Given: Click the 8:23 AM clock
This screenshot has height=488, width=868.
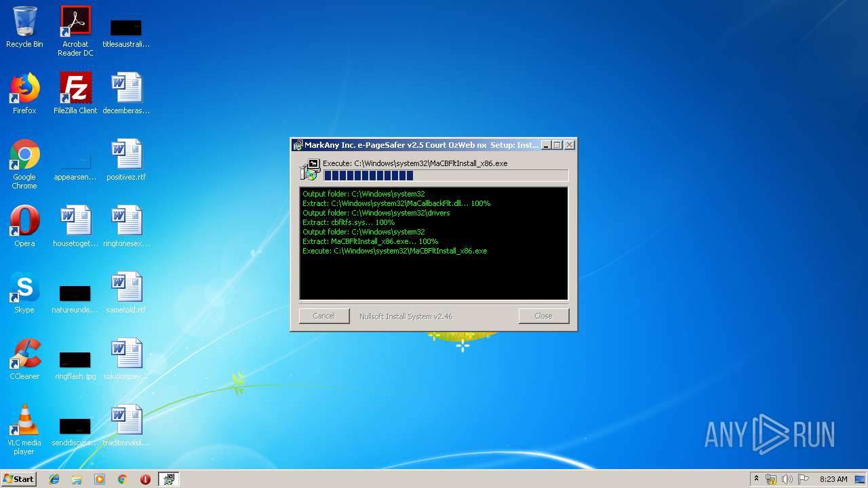Looking at the screenshot, I should click(833, 479).
